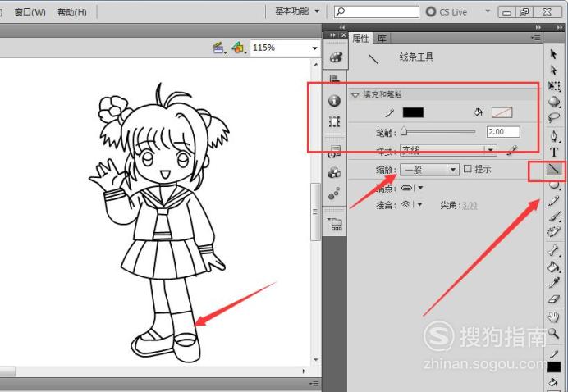Open the CS Live dropdown arrow

click(488, 11)
